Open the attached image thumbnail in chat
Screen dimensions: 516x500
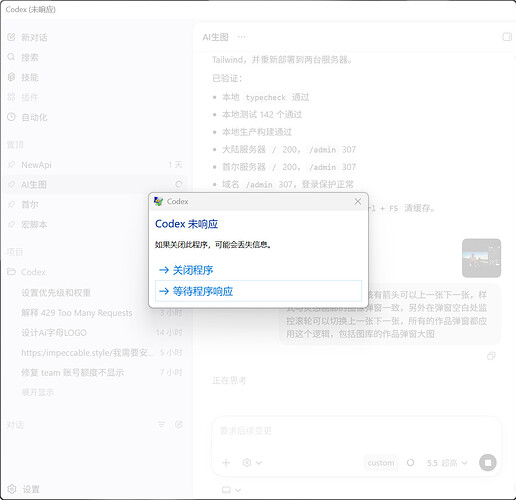coord(481,258)
